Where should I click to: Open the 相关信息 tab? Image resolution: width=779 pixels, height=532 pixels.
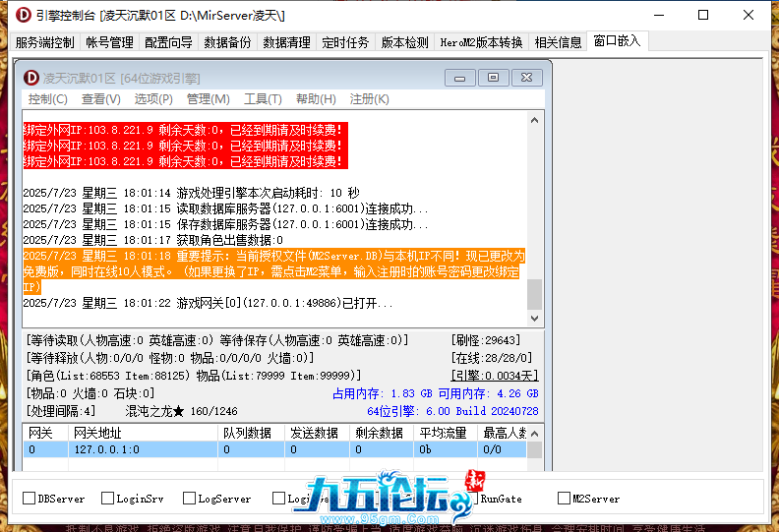pos(558,42)
